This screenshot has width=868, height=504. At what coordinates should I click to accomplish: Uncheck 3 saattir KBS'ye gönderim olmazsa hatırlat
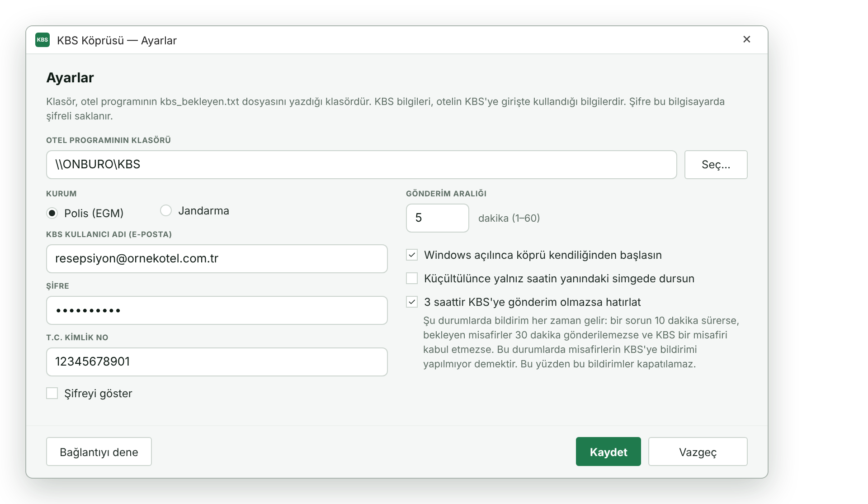coord(412,302)
